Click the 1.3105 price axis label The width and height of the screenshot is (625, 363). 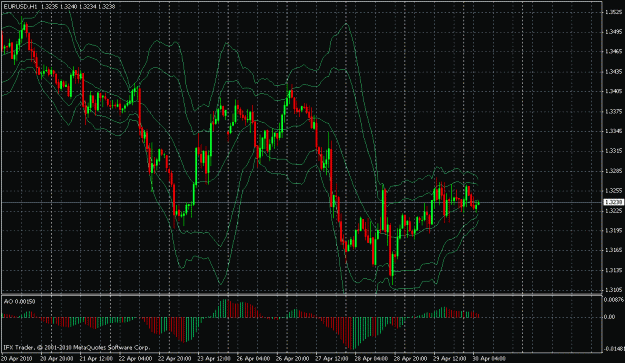coord(613,290)
